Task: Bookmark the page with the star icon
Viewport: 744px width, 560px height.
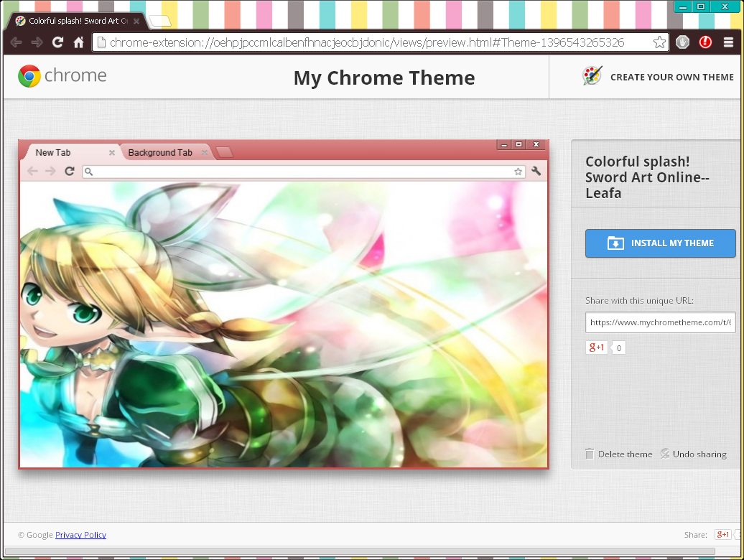Action: coord(659,42)
